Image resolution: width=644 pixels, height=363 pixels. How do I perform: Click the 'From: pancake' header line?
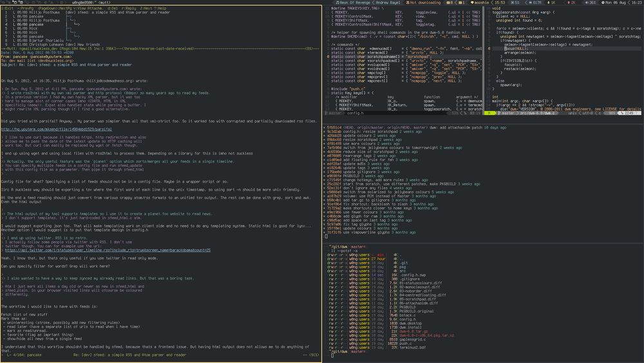[35, 57]
